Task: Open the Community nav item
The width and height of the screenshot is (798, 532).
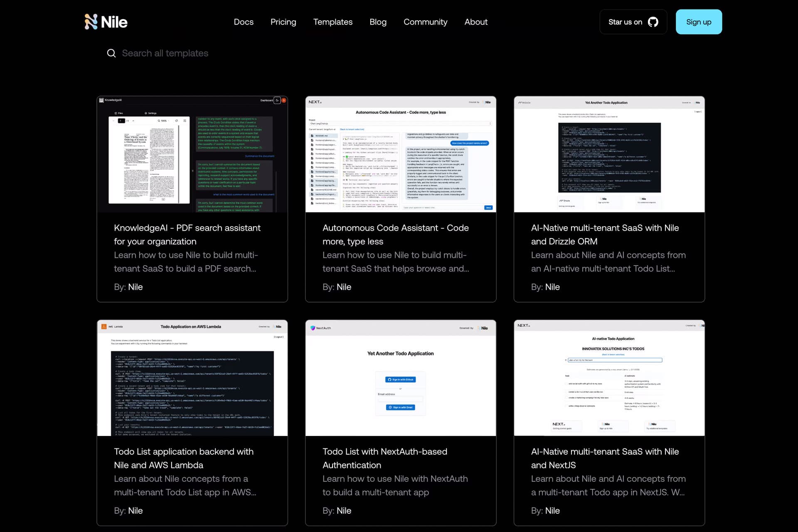Action: 425,22
